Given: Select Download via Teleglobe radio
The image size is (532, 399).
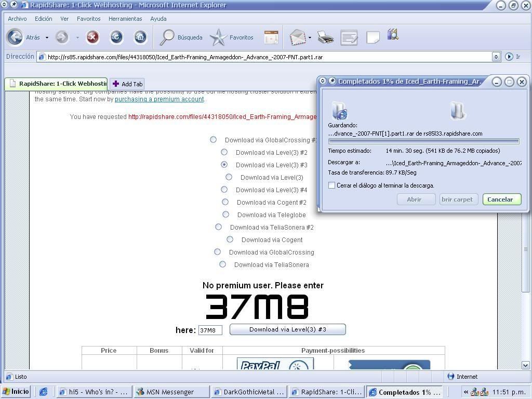Looking at the screenshot, I should [225, 215].
